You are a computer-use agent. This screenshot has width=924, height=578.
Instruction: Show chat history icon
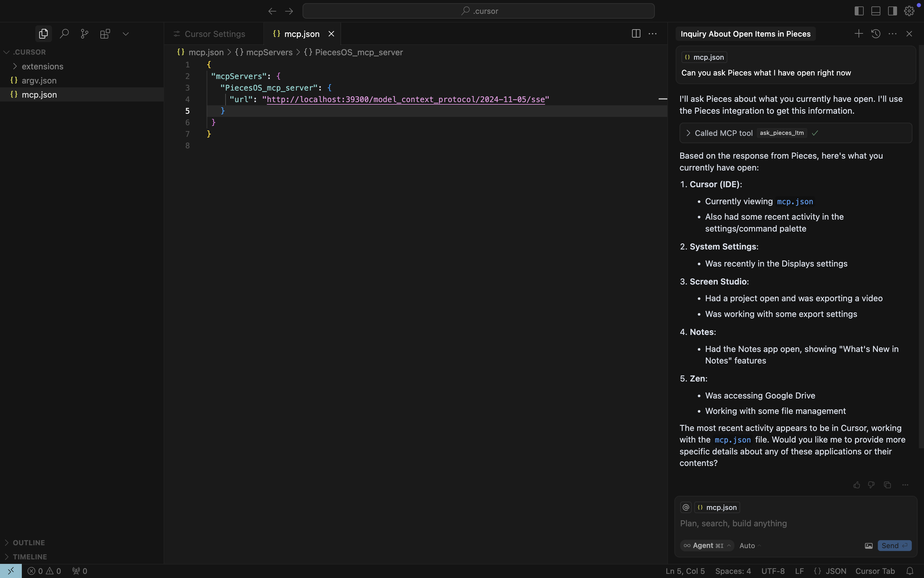876,34
